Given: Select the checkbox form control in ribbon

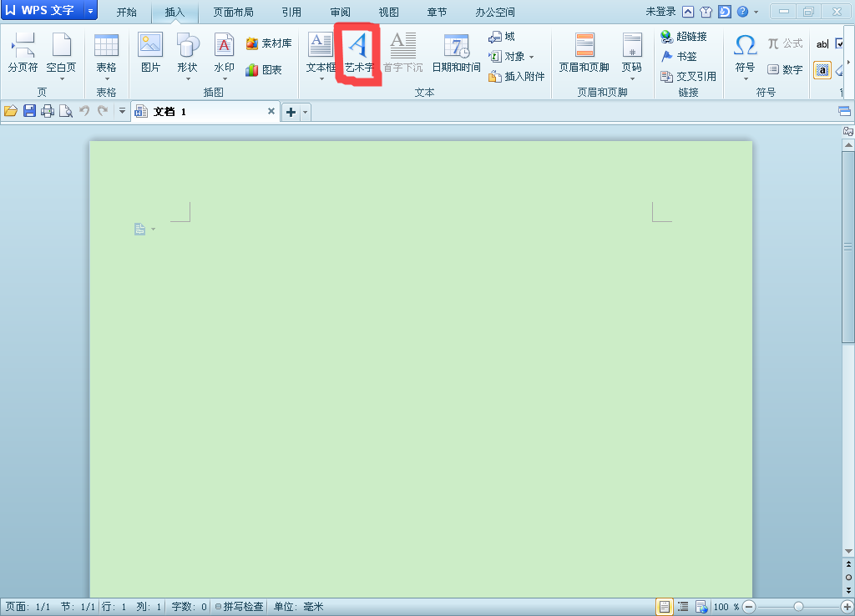Looking at the screenshot, I should (840, 43).
